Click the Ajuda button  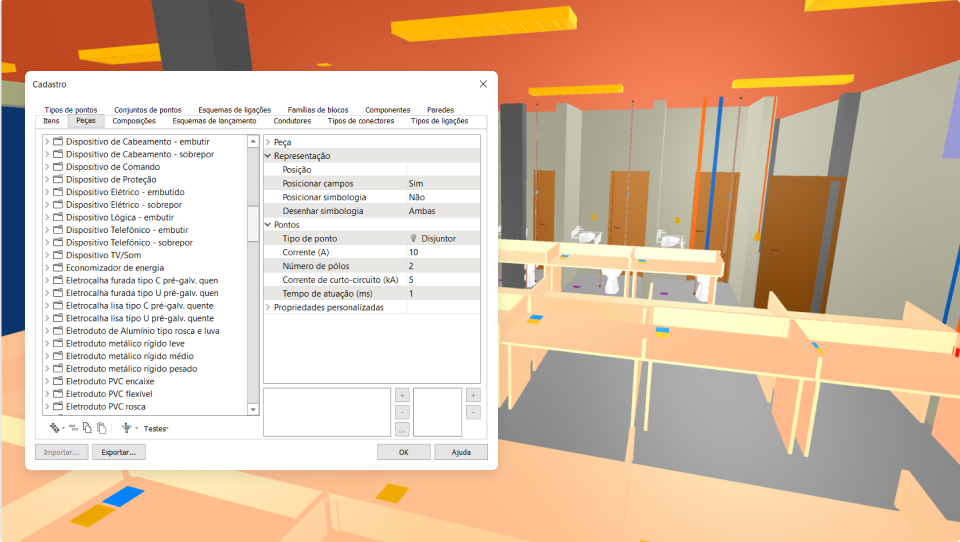pyautogui.click(x=461, y=452)
